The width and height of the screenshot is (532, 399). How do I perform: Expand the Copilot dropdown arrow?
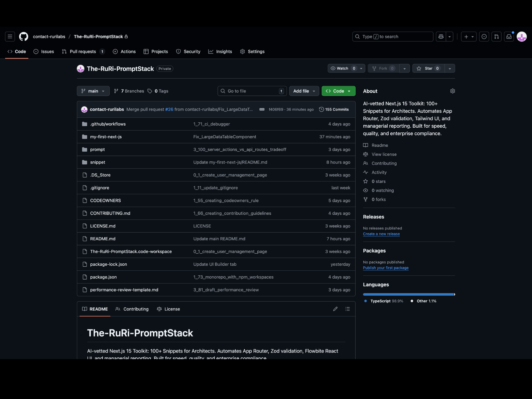(x=450, y=37)
